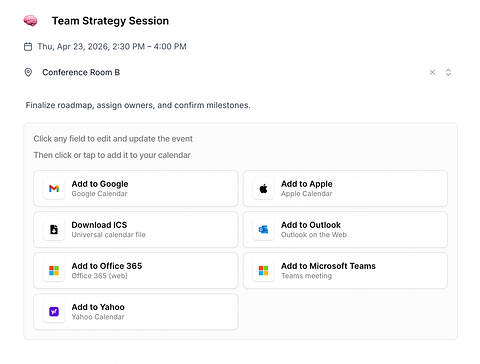Viewport: 480px width, 364px height.
Task: Clear the Conference Room B location
Action: tap(432, 72)
